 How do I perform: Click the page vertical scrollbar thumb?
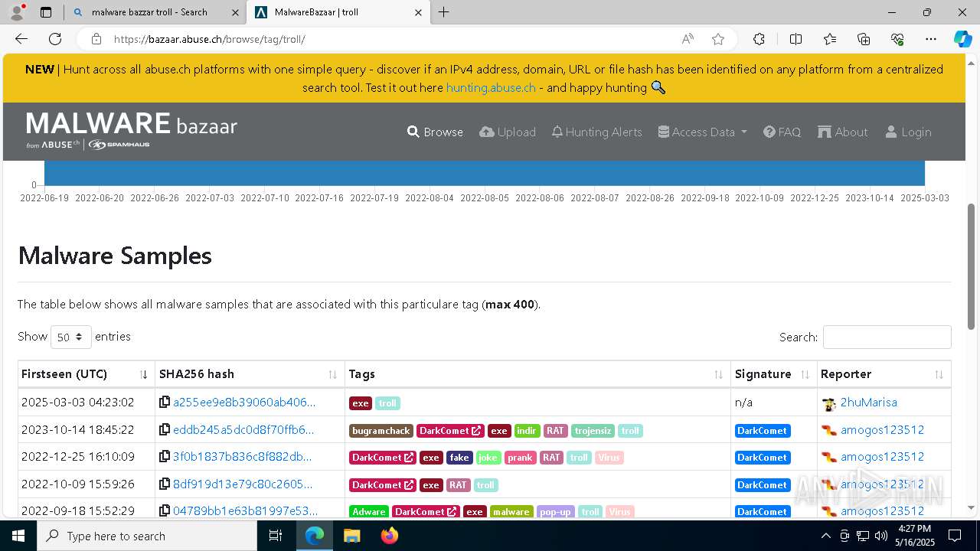[972, 266]
